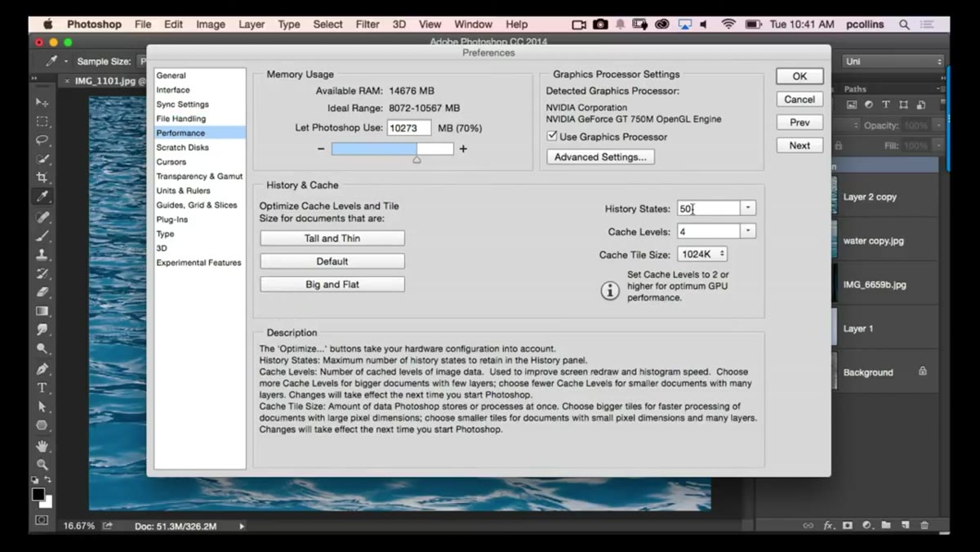Click the plus button to increase memory
This screenshot has height=552, width=980.
click(463, 149)
